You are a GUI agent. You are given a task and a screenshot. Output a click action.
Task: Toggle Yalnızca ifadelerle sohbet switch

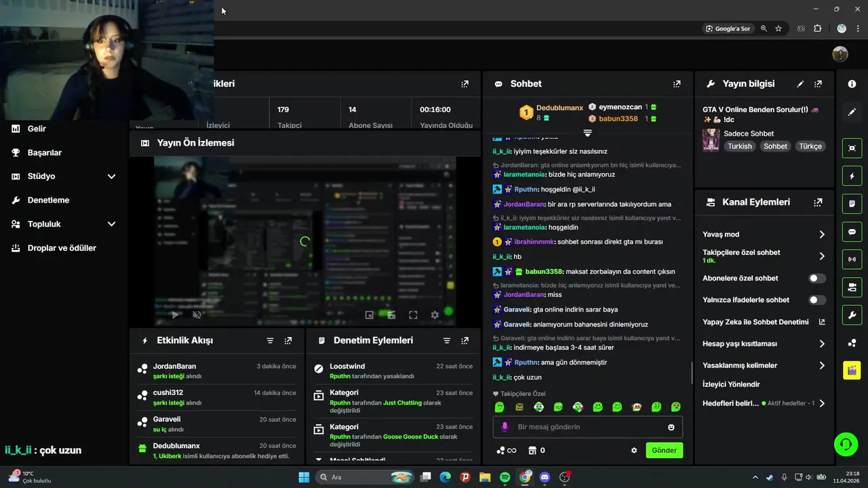tap(817, 300)
